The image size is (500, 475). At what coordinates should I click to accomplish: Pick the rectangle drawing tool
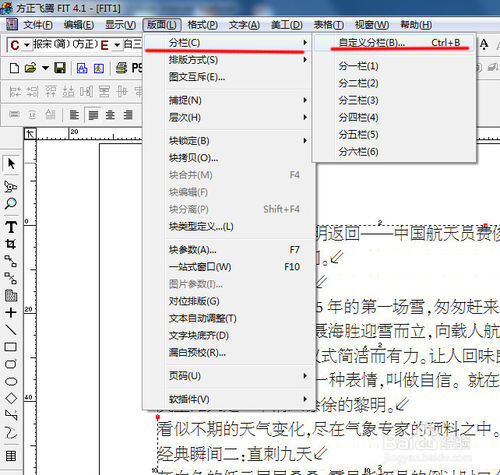tap(11, 347)
